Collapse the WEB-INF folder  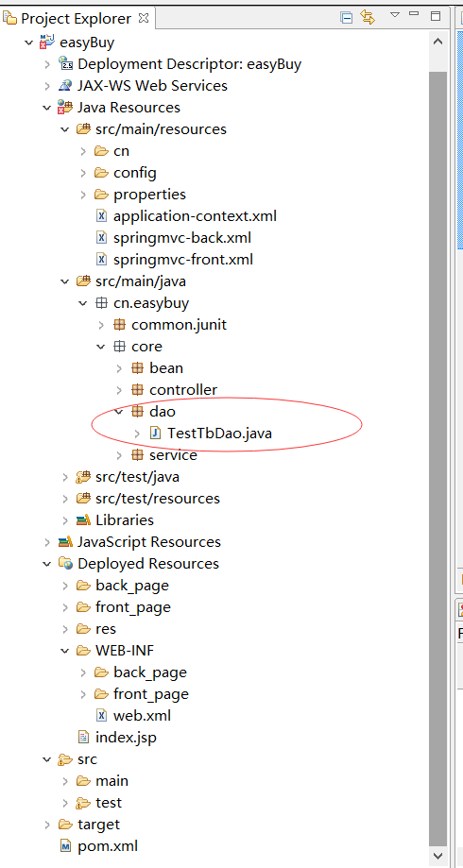point(65,651)
